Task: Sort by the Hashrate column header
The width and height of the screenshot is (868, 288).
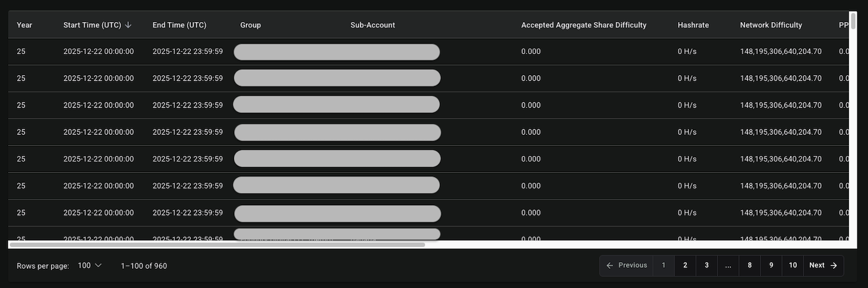Action: pyautogui.click(x=693, y=25)
